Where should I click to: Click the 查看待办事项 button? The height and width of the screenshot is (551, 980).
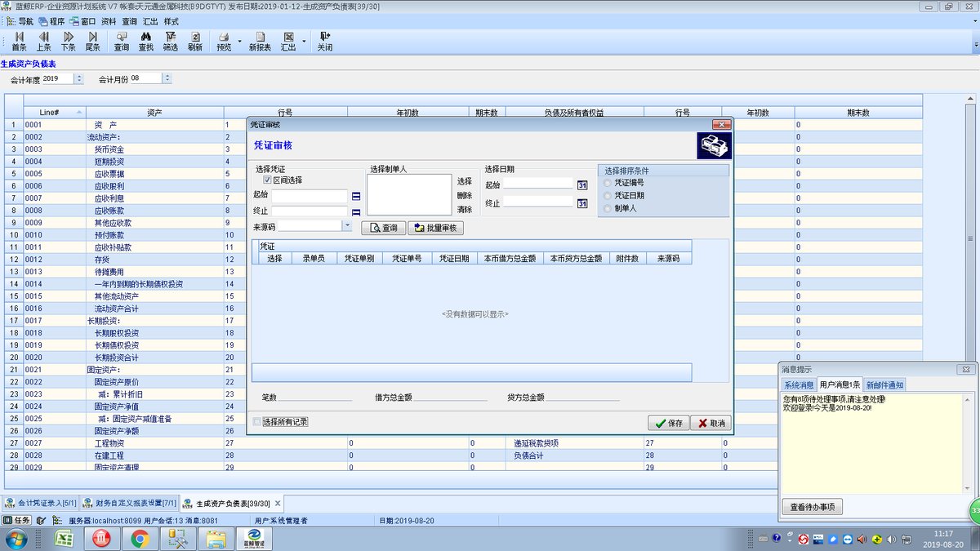point(813,507)
